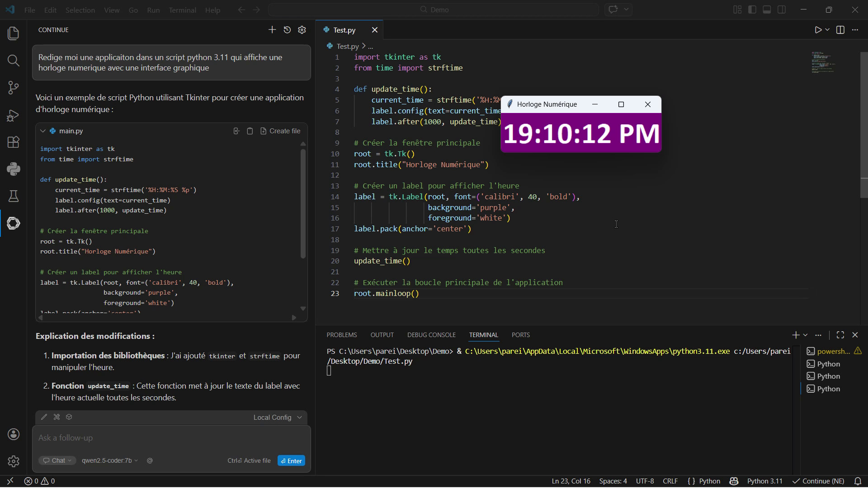This screenshot has height=488, width=868.
Task: Open the Python sidebar view icon
Action: pos(14,169)
